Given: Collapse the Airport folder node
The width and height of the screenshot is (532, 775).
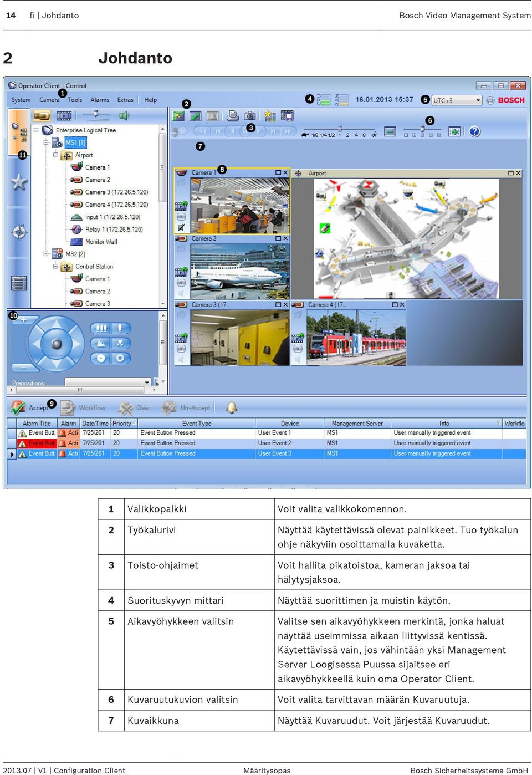Looking at the screenshot, I should pyautogui.click(x=55, y=155).
